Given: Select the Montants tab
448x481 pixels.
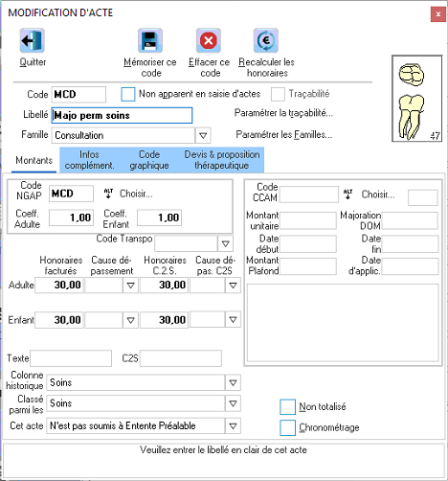Looking at the screenshot, I should (34, 160).
